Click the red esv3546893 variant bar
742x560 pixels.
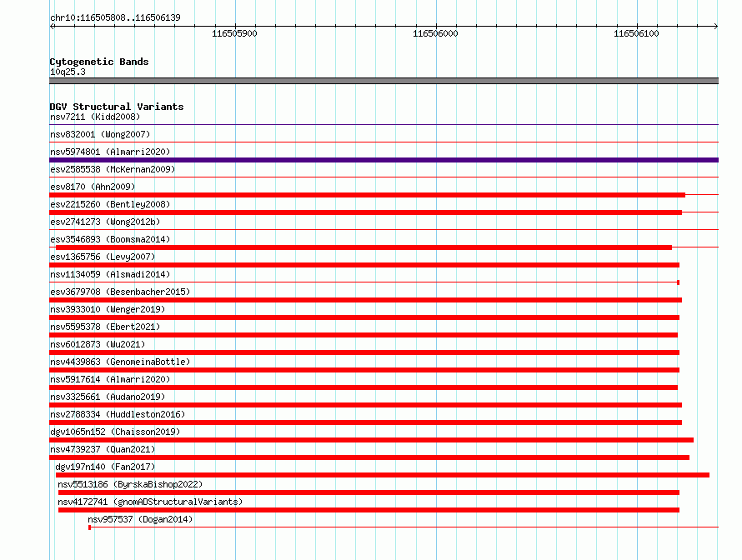[363, 247]
